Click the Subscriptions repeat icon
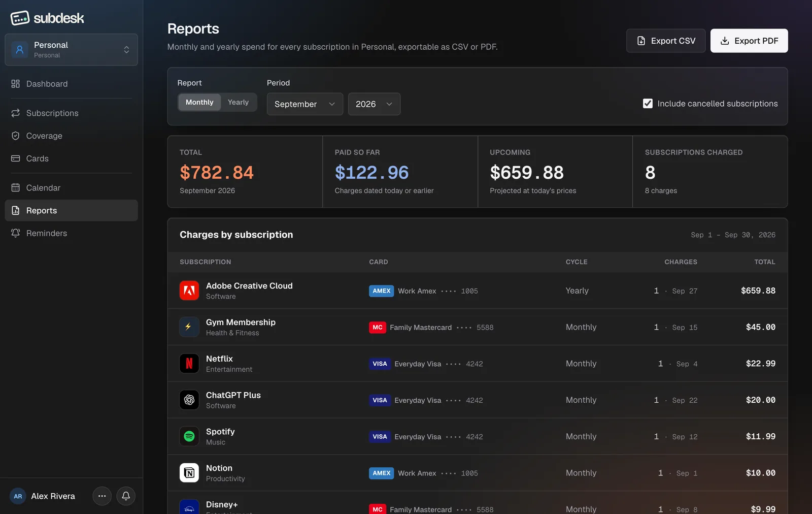The image size is (812, 514). pos(16,113)
